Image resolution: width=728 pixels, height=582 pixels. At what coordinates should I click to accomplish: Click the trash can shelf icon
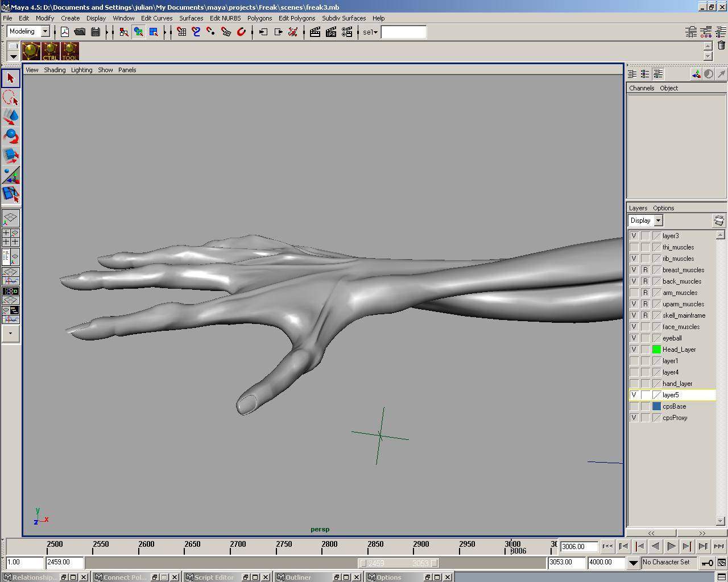tap(721, 45)
